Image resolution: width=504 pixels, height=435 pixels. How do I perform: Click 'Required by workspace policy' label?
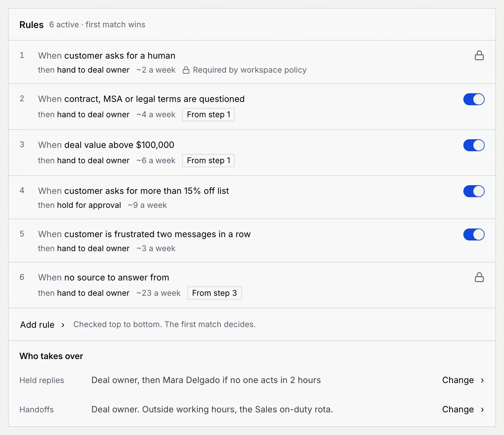pos(250,70)
